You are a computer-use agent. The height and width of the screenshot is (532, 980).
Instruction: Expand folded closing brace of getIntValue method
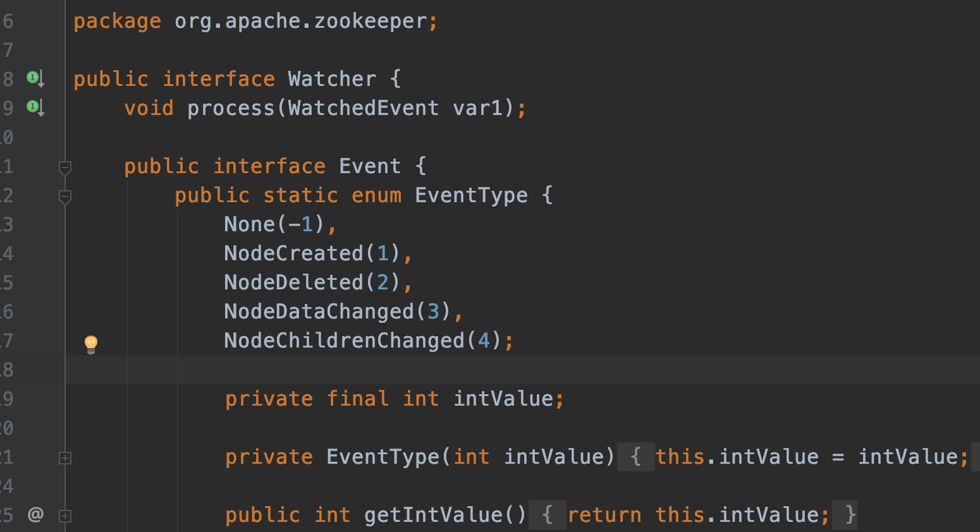[844, 515]
